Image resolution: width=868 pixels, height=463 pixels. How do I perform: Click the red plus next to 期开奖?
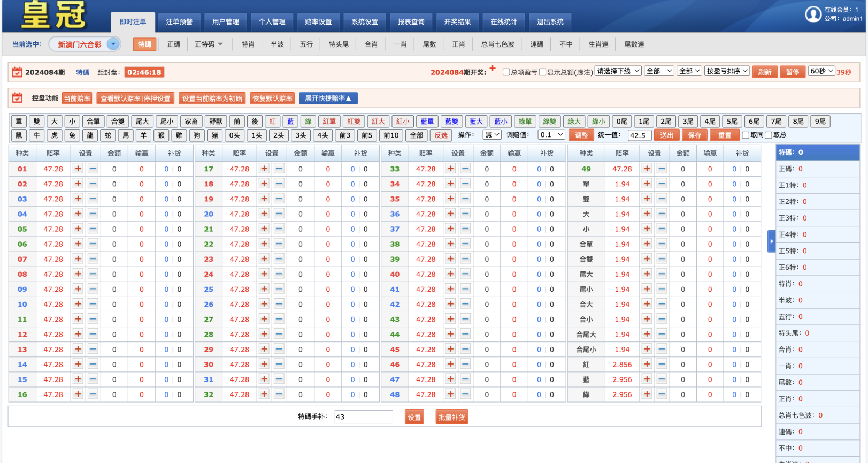[493, 69]
